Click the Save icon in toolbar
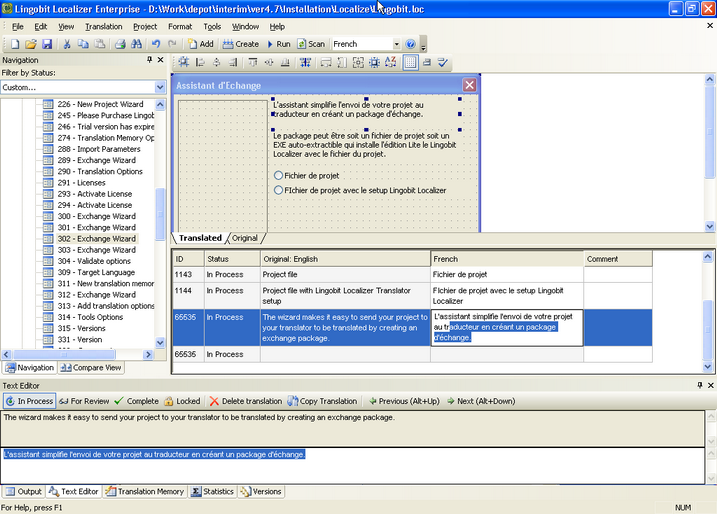Image resolution: width=717 pixels, height=514 pixels. pos(46,44)
